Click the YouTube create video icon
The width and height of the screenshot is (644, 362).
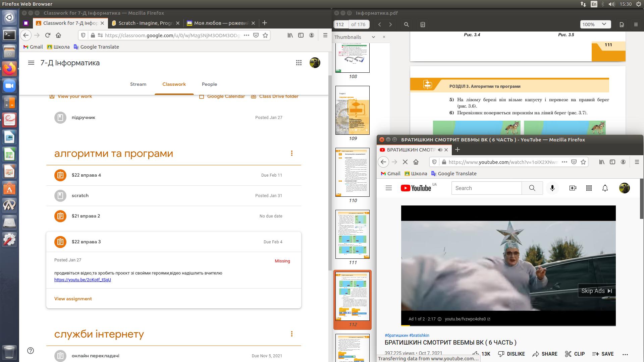[x=573, y=188]
